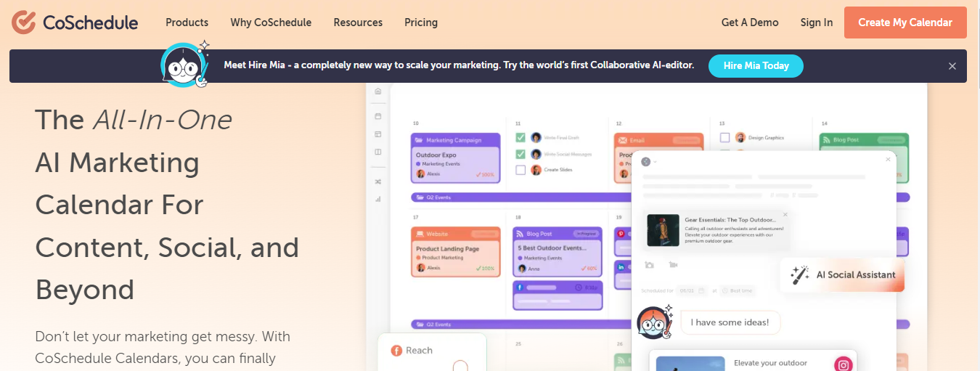Screen dimensions: 980x371
Task: Click the RSS icon on green Blog Post card
Action: [x=828, y=140]
